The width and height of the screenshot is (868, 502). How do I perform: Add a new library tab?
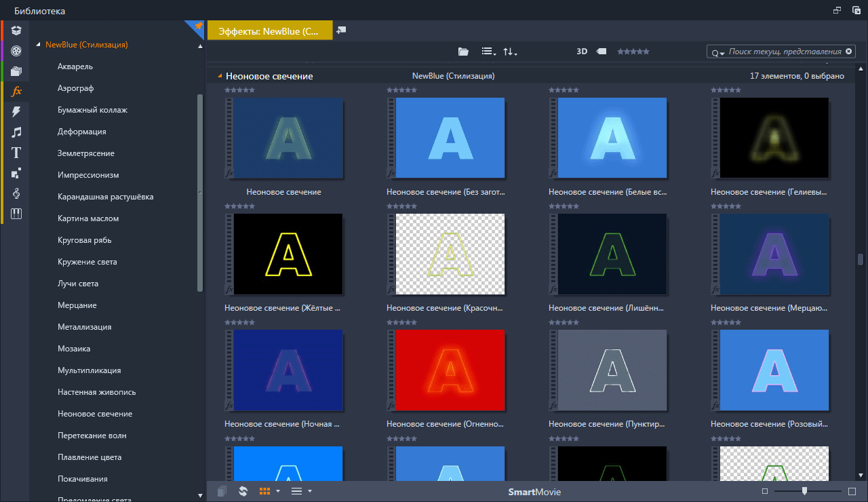[341, 31]
